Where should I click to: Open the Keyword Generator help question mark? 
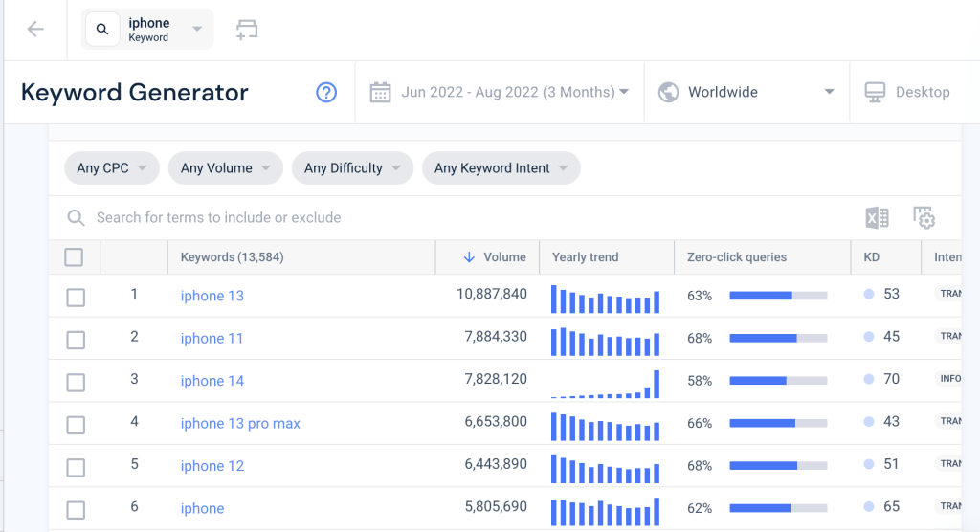tap(326, 93)
